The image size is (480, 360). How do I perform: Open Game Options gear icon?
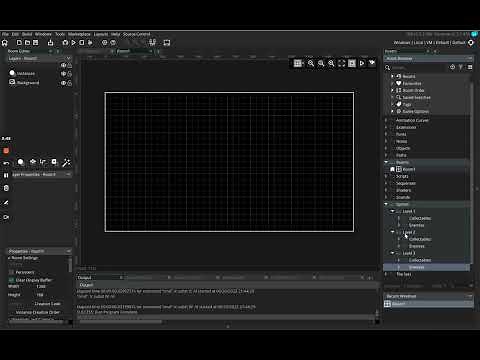tap(105, 43)
